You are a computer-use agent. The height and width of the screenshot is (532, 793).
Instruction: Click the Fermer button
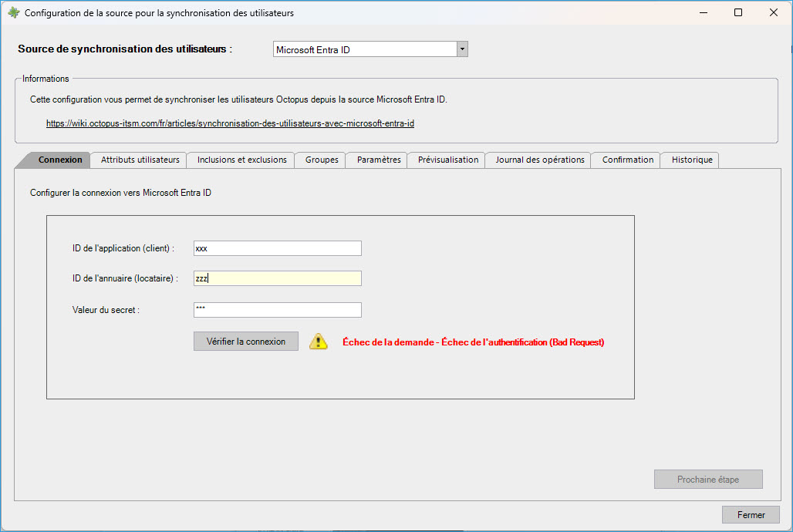(x=751, y=515)
